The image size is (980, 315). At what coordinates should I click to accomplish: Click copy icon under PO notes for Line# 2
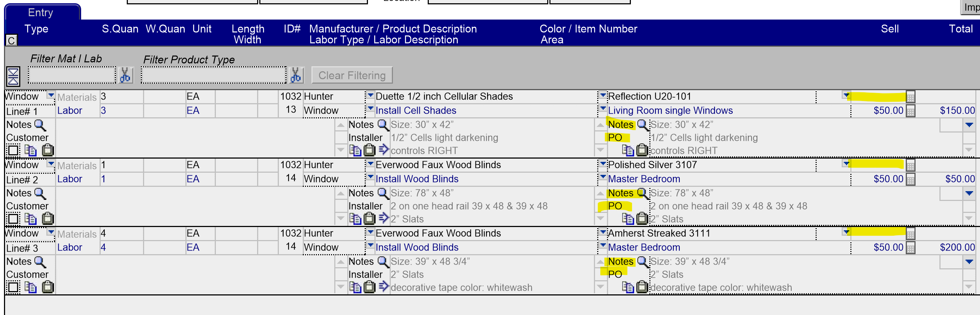tap(627, 218)
